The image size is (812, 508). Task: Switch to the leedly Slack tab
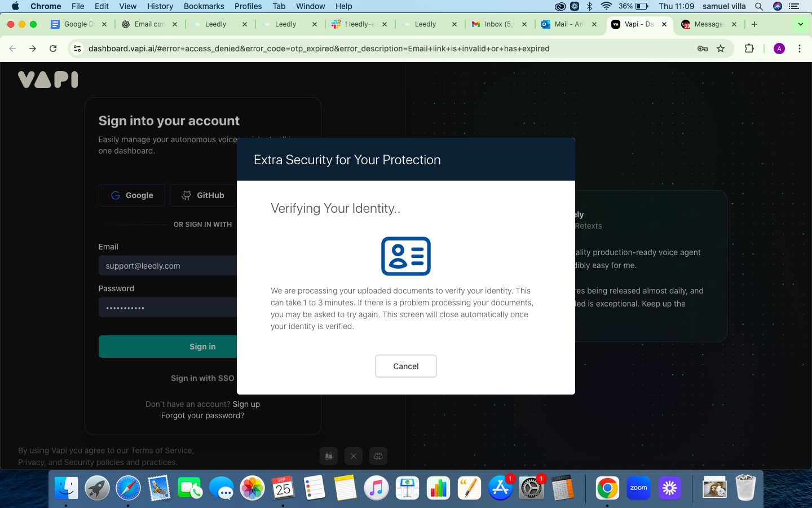coord(359,24)
